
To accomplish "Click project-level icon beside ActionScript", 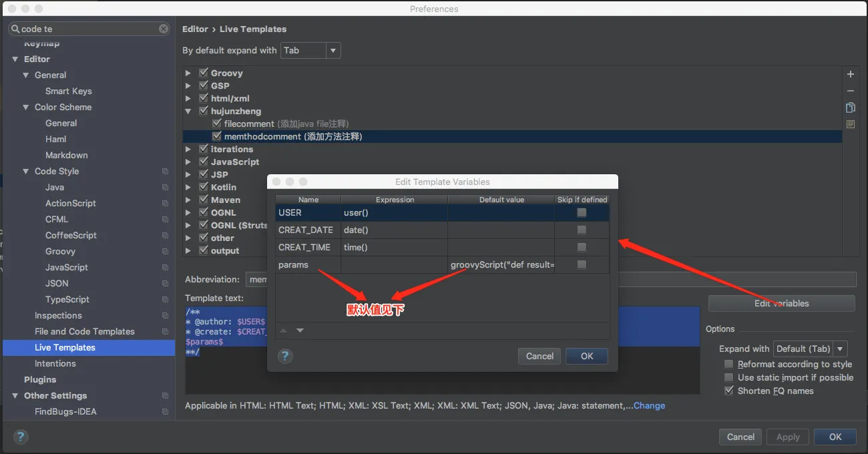I will point(165,204).
